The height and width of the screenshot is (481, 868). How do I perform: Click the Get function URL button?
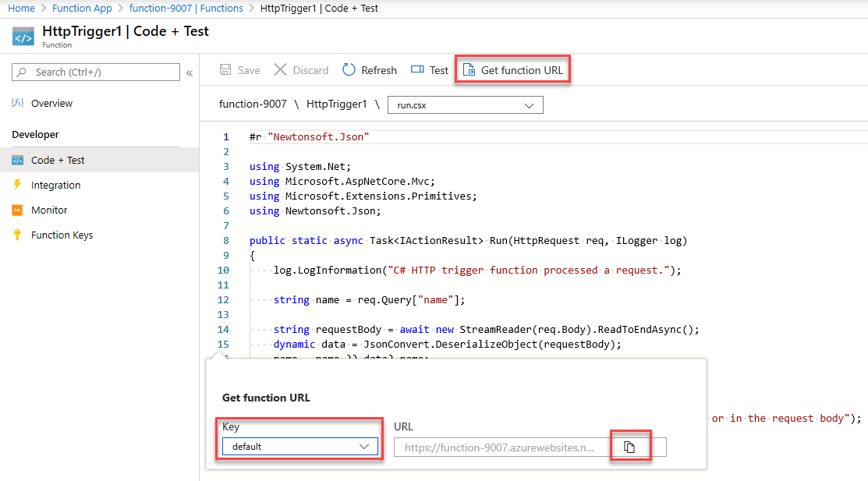tap(512, 69)
